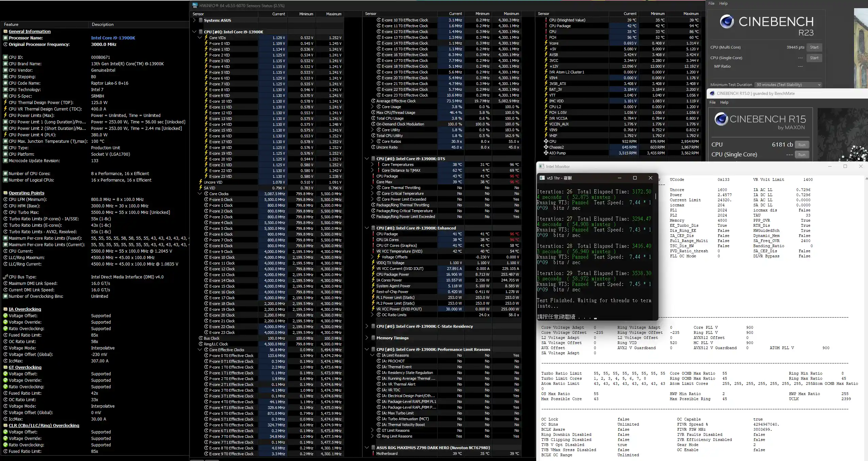Screen dimensions: 868x461
Task: Click the clock icon beside Uncore Ratio
Action: pos(373,147)
